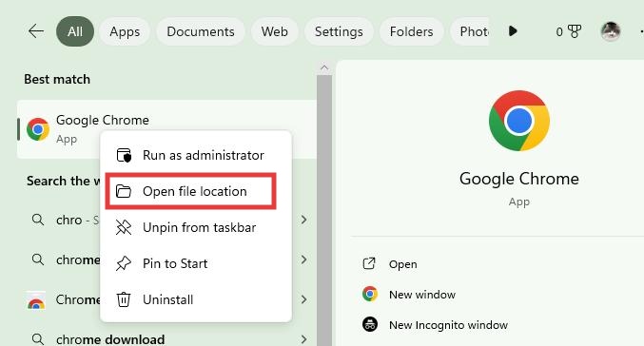Expand the Chrome app result chevron
The width and height of the screenshot is (644, 346).
pyautogui.click(x=304, y=299)
